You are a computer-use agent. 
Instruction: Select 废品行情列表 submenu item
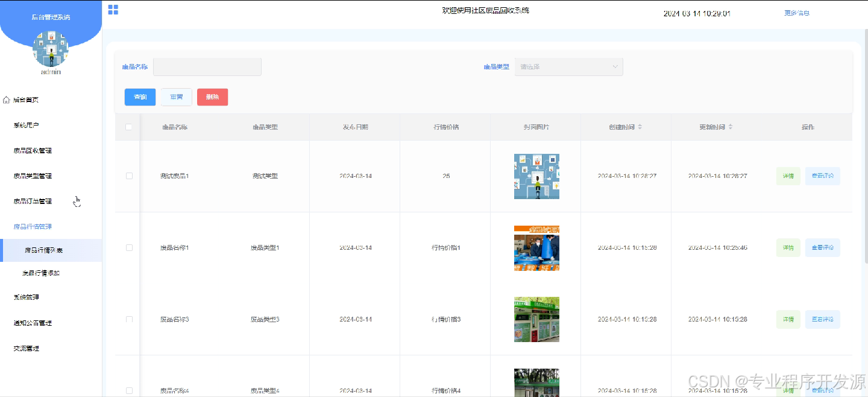point(51,250)
